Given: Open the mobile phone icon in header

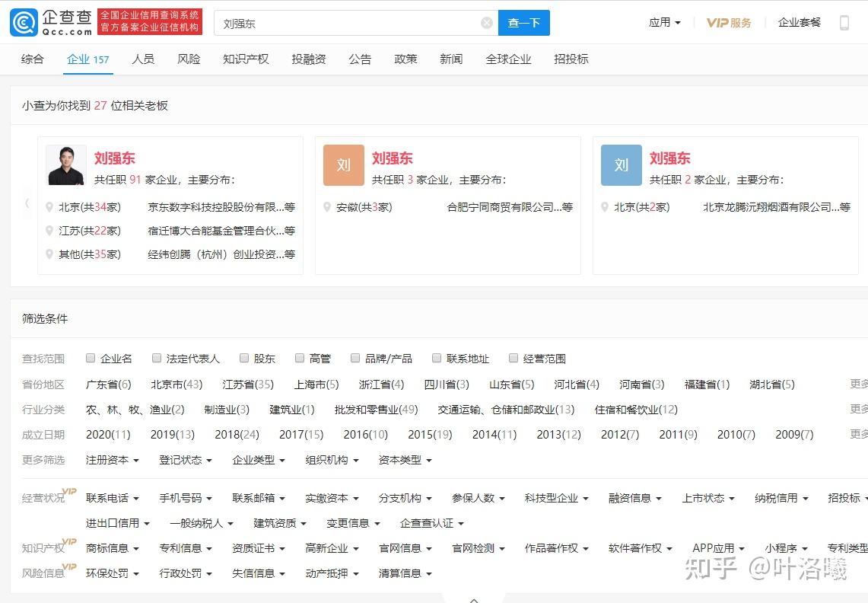Looking at the screenshot, I should pyautogui.click(x=844, y=23).
